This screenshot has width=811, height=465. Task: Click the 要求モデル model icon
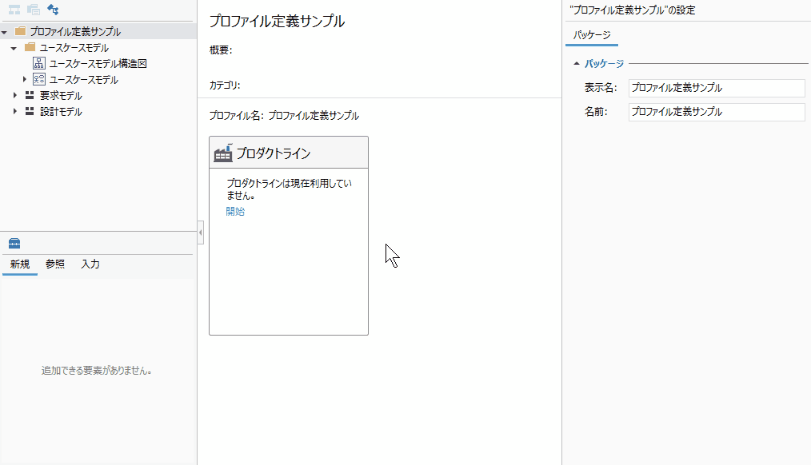pos(30,95)
